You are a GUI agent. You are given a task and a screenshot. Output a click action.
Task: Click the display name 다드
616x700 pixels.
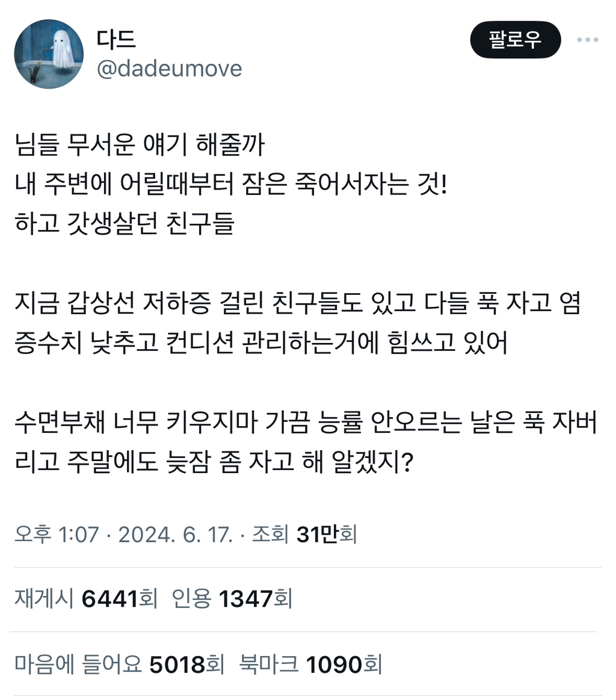pos(117,39)
